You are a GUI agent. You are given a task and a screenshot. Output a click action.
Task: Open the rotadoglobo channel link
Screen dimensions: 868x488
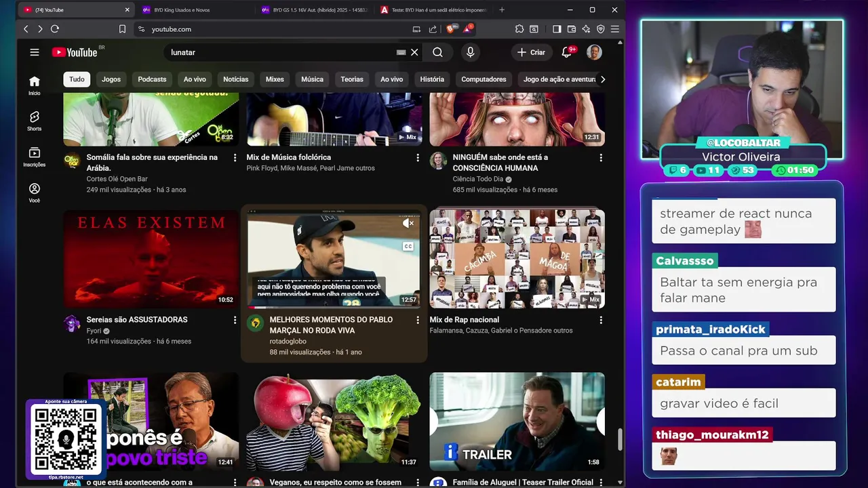pos(288,342)
